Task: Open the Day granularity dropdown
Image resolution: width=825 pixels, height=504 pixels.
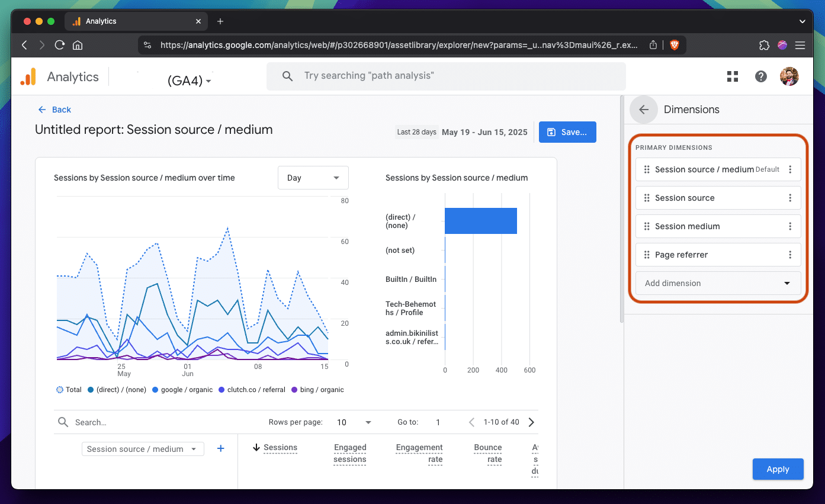Action: click(x=313, y=178)
